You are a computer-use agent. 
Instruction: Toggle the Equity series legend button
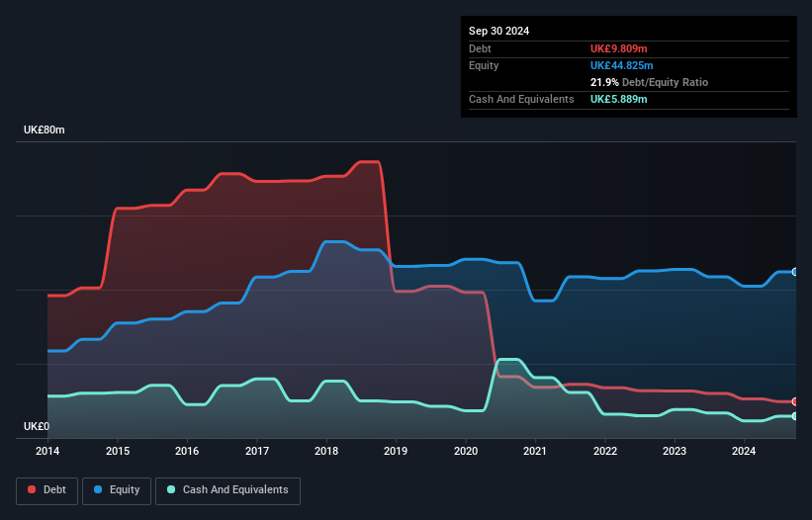[117, 490]
